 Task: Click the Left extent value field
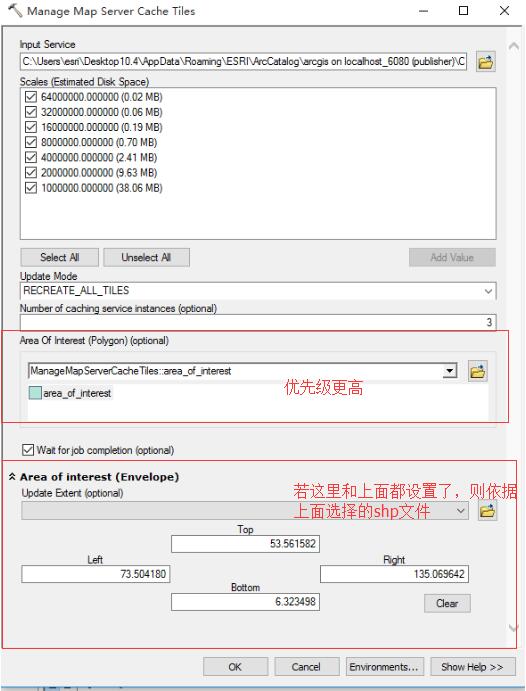(x=96, y=574)
